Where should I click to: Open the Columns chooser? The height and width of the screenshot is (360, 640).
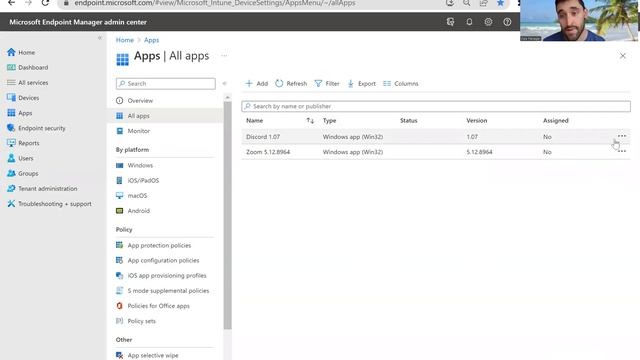(x=401, y=83)
